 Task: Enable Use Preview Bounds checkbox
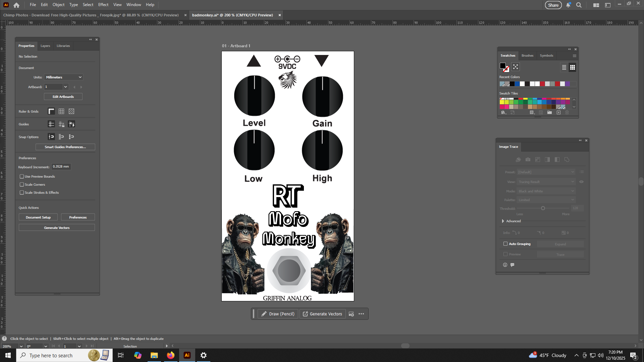click(22, 177)
